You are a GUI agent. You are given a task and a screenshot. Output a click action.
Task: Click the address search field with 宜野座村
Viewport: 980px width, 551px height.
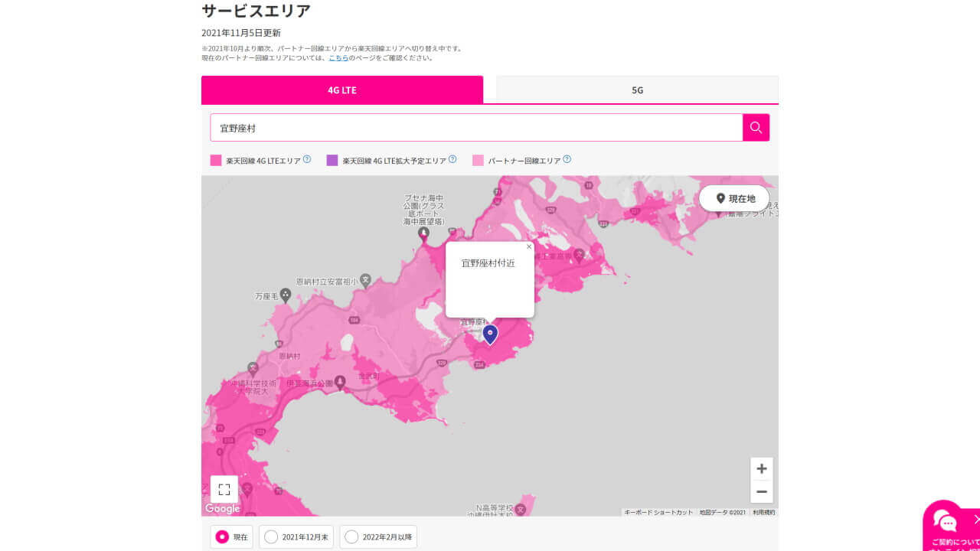[475, 128]
